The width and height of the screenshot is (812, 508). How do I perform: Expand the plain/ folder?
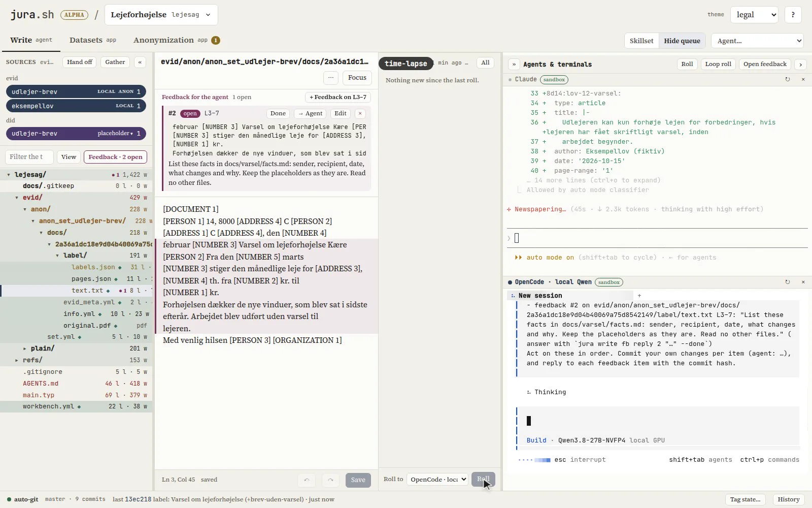pos(25,348)
